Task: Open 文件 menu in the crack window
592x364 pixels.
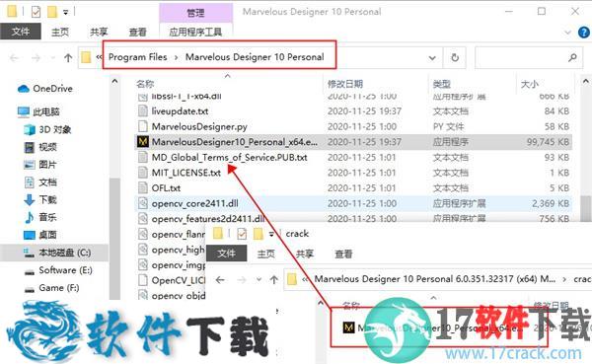Action: (227, 254)
